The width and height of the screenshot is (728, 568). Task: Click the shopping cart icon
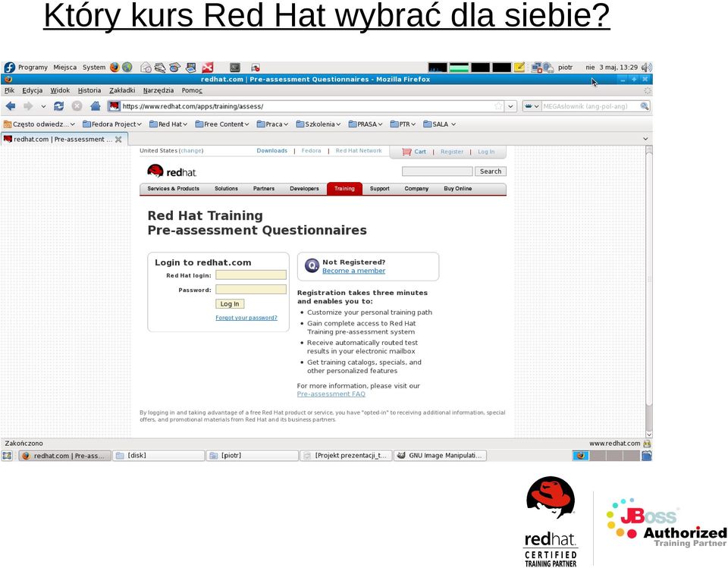click(406, 152)
